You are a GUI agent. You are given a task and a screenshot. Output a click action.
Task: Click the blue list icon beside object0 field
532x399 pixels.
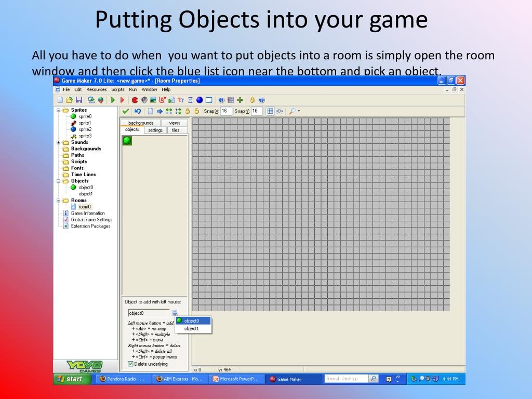(x=175, y=313)
